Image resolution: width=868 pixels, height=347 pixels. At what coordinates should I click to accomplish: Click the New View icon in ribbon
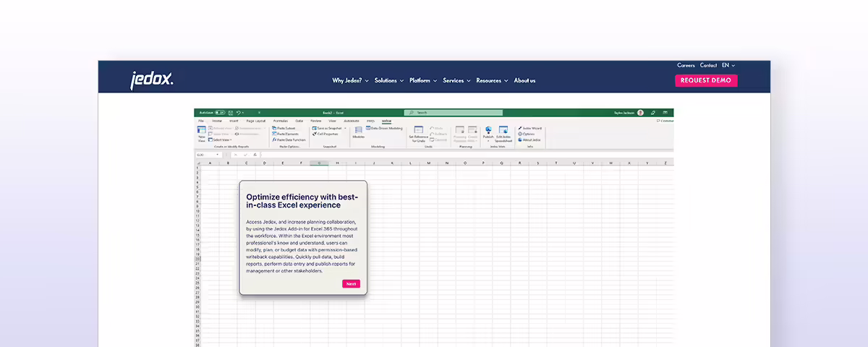click(x=202, y=131)
